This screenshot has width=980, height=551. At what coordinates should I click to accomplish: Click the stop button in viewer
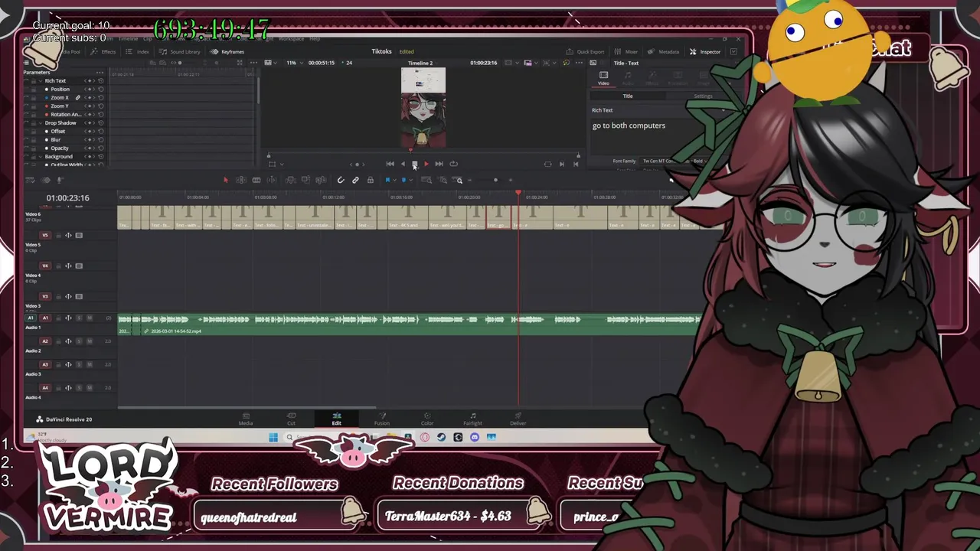point(415,164)
